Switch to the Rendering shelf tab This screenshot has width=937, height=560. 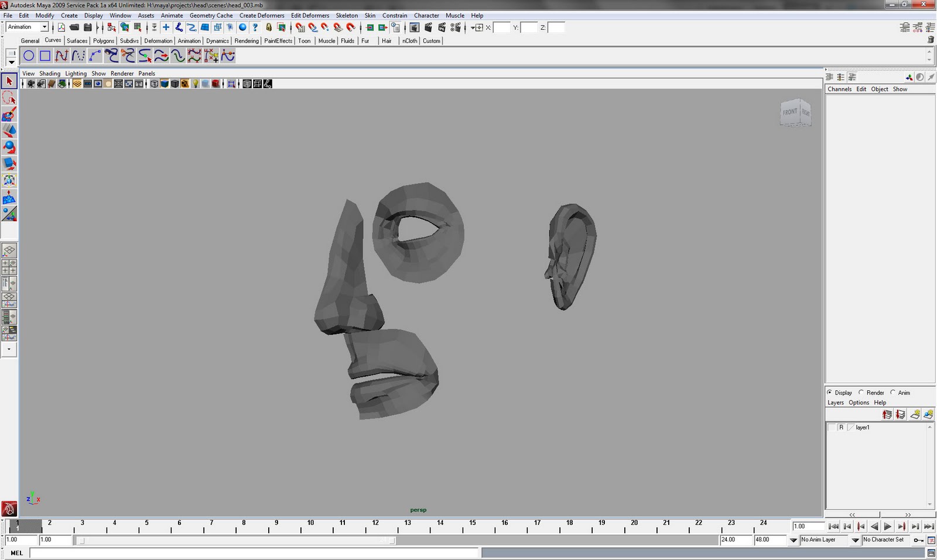[247, 41]
